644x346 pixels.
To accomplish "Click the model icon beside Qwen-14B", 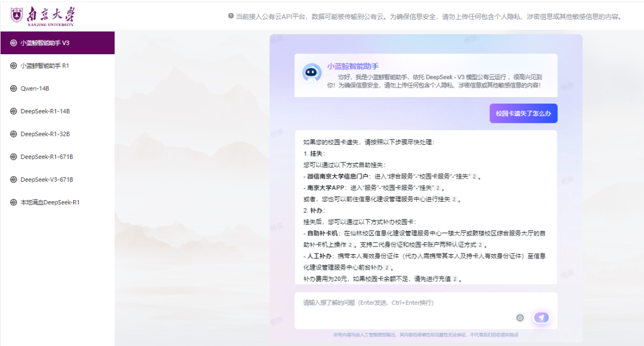I will (14, 88).
